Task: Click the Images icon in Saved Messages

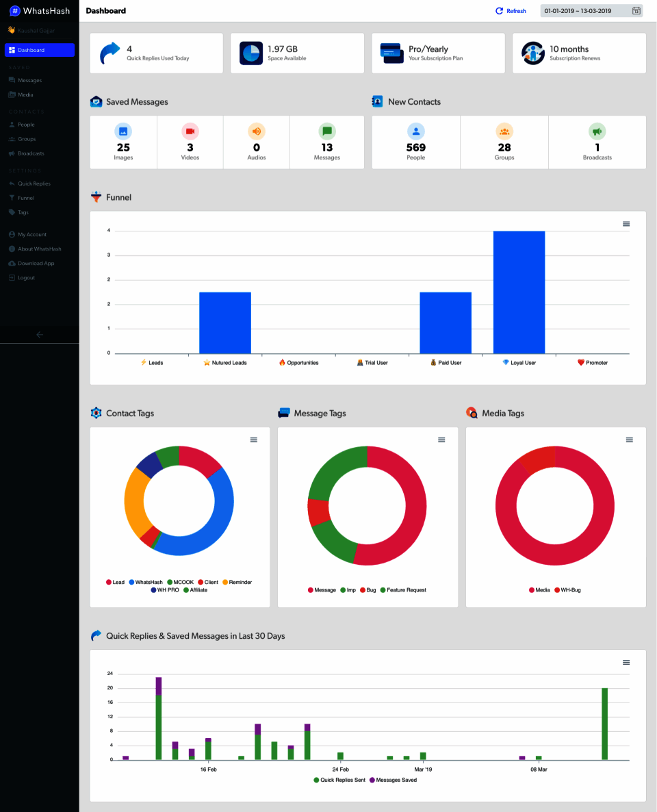Action: 123,131
